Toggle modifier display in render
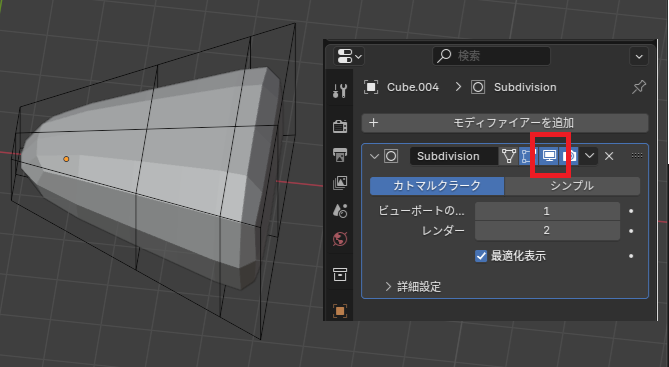Viewport: 669px width, 367px height. click(x=569, y=156)
